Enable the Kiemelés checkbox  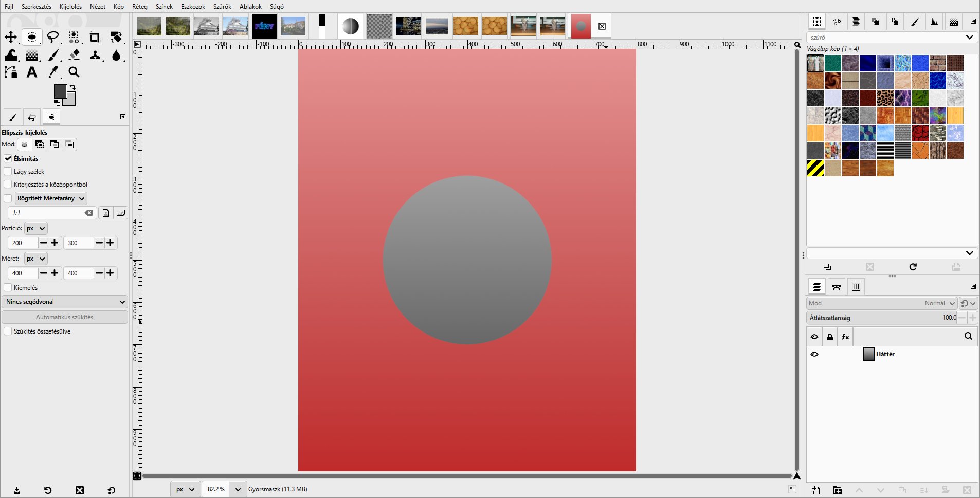point(8,287)
